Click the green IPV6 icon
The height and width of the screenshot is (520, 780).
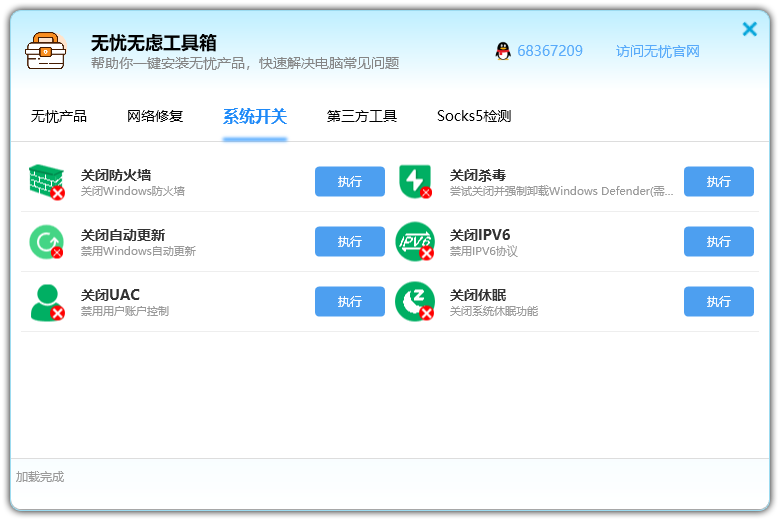point(415,242)
